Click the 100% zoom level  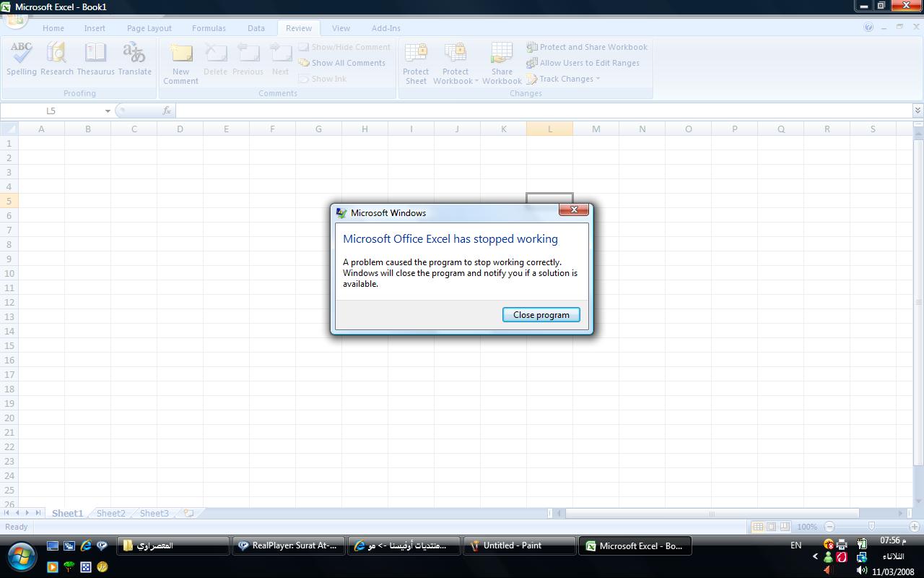coord(807,527)
